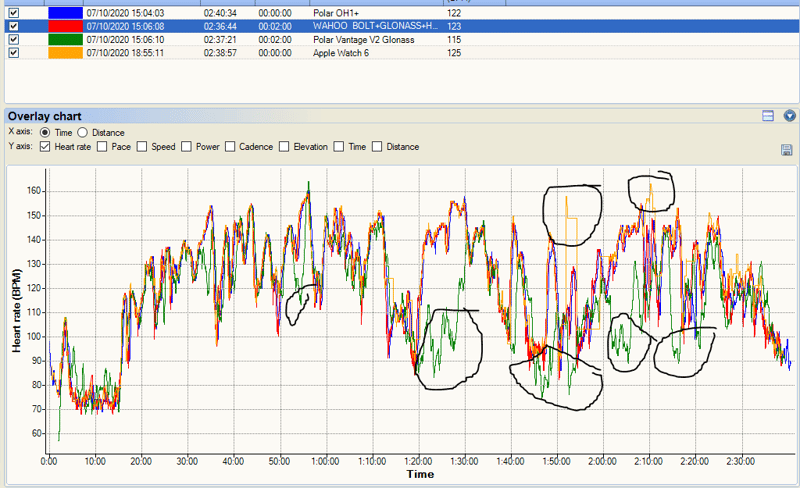Uncheck the Polar OH1+ row checkbox

click(x=14, y=13)
